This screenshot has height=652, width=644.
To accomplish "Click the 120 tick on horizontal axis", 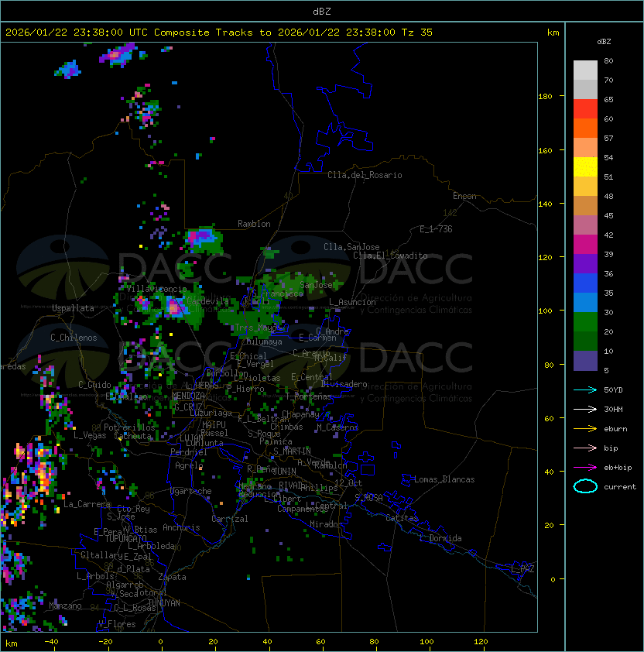I will [x=481, y=642].
